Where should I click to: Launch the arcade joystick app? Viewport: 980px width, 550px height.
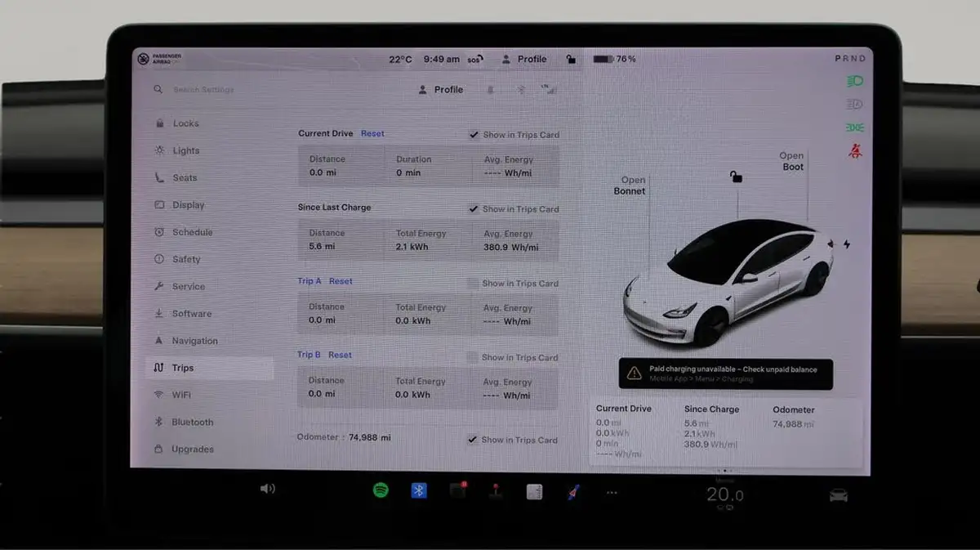[x=496, y=491]
